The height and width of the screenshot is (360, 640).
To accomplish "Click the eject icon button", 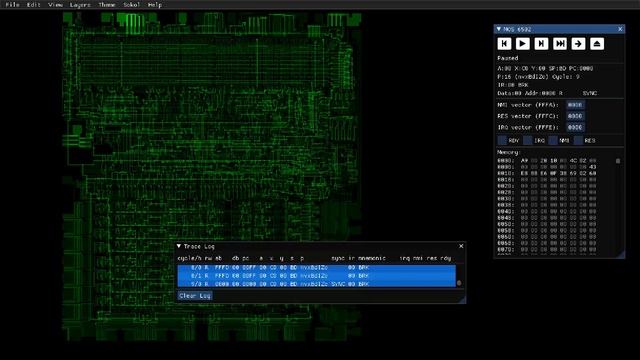I will 597,44.
